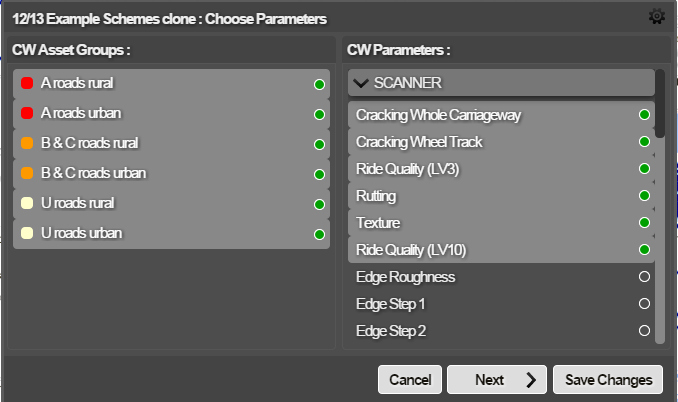The width and height of the screenshot is (678, 402).
Task: Click the Save Changes button
Action: coord(608,380)
